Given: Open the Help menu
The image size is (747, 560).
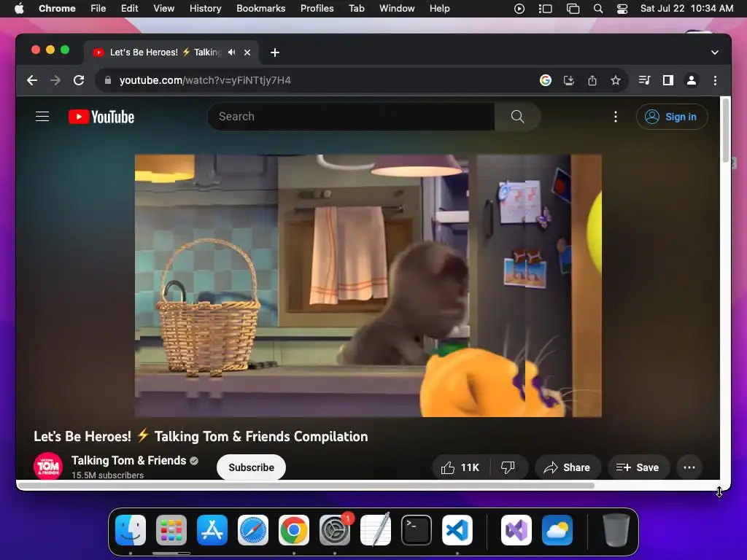Looking at the screenshot, I should tap(439, 9).
